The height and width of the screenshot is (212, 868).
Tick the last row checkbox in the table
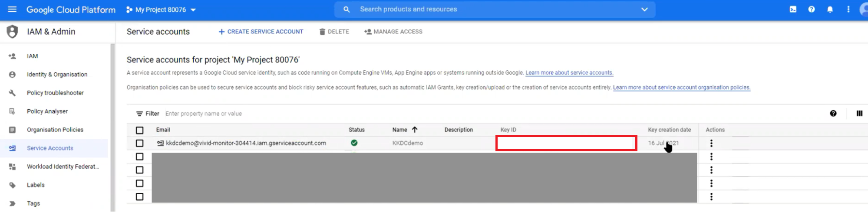[x=139, y=197]
